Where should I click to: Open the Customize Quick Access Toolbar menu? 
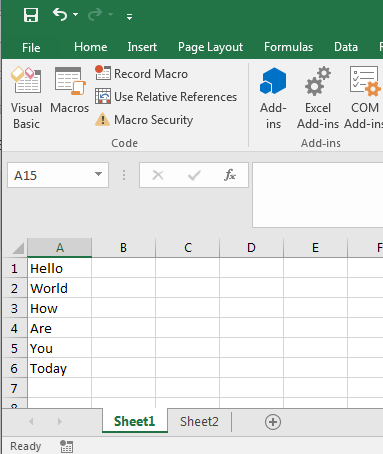pyautogui.click(x=129, y=16)
